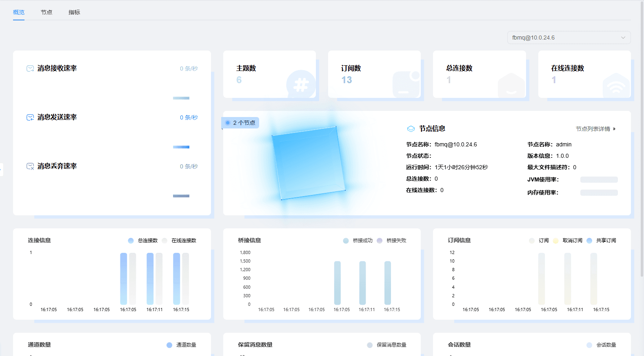
Task: Toggle the 保留消息数量 legend marker
Action: [370, 345]
